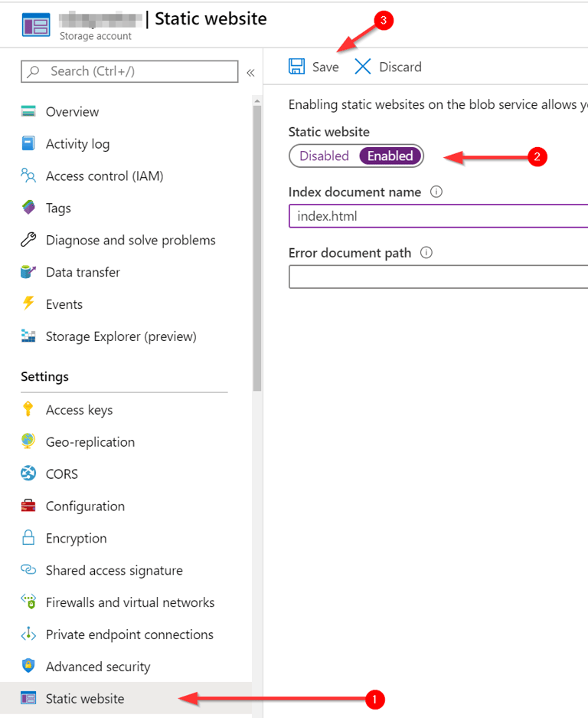
Task: Click the Advanced security shield icon
Action: click(x=28, y=666)
